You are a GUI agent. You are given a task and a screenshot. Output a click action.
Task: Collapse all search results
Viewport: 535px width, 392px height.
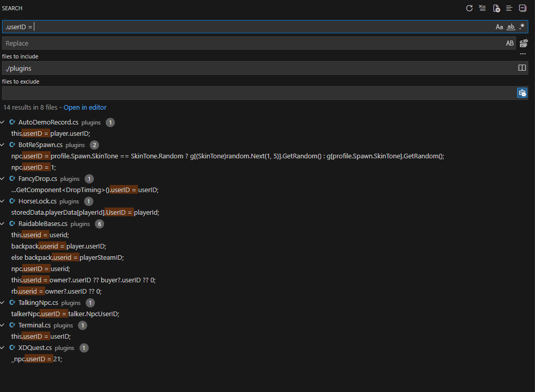523,8
